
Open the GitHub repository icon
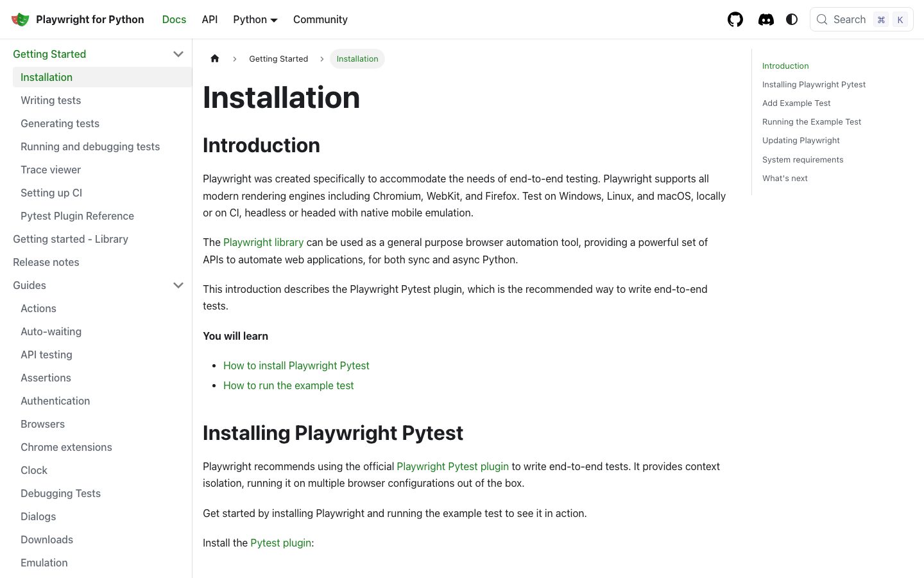735,19
